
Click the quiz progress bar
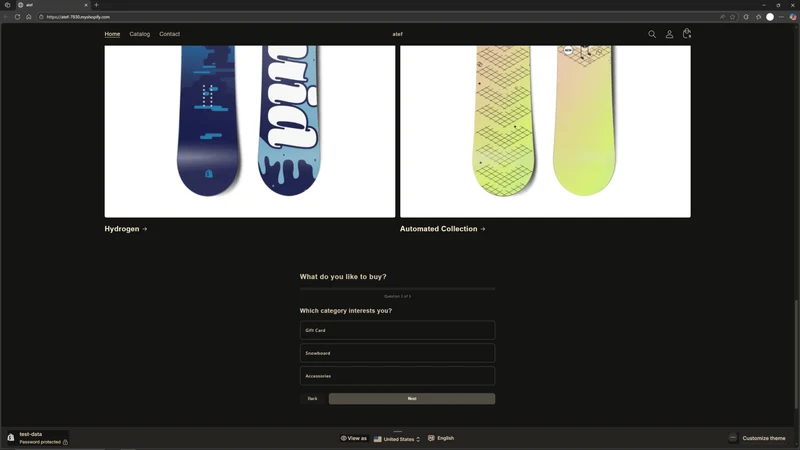tap(397, 289)
